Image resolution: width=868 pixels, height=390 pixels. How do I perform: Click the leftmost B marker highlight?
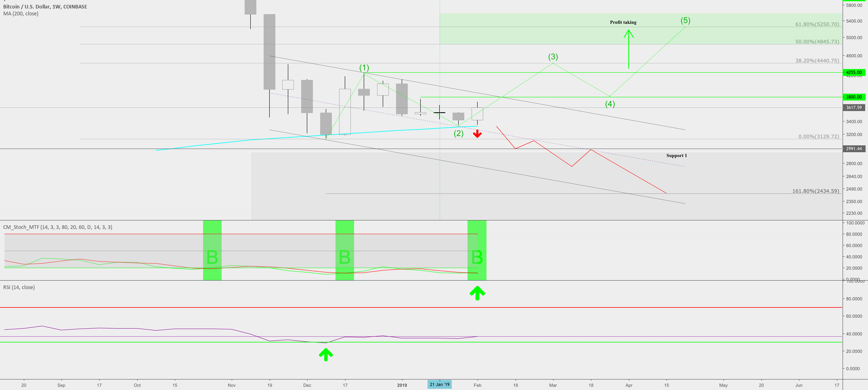(212, 256)
